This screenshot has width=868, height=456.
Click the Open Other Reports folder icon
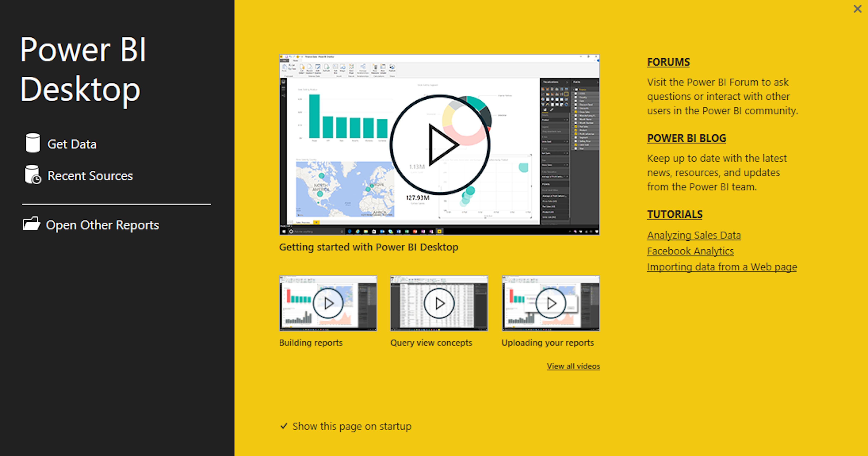(x=32, y=224)
